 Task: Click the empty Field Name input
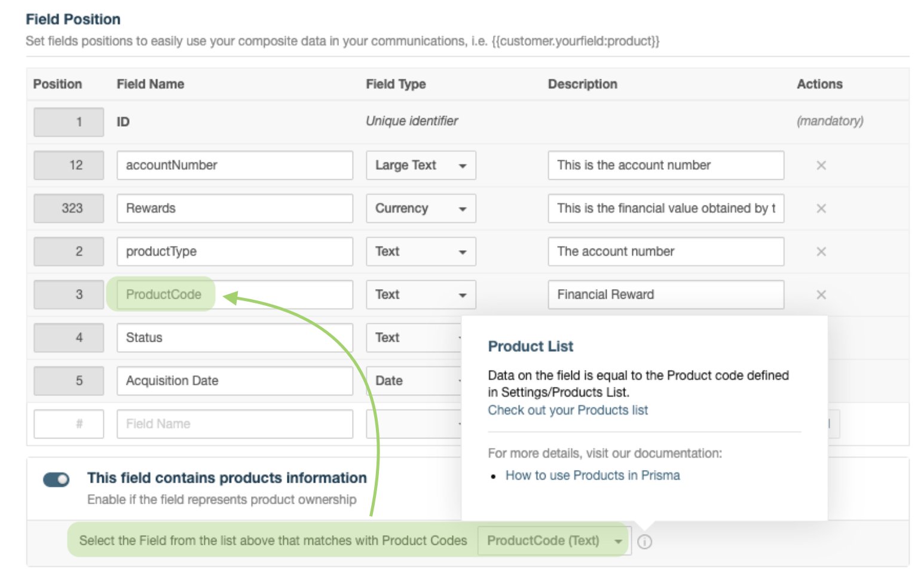234,424
